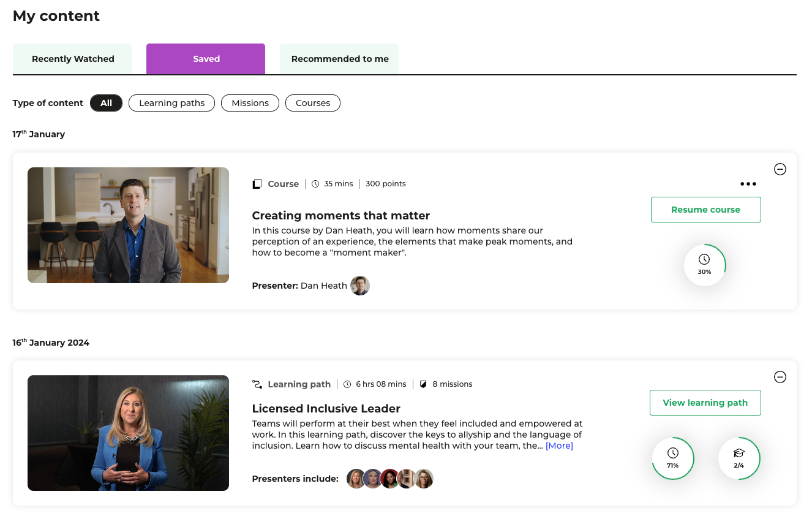Open Licensed Inclusive Leader title

pyautogui.click(x=326, y=409)
